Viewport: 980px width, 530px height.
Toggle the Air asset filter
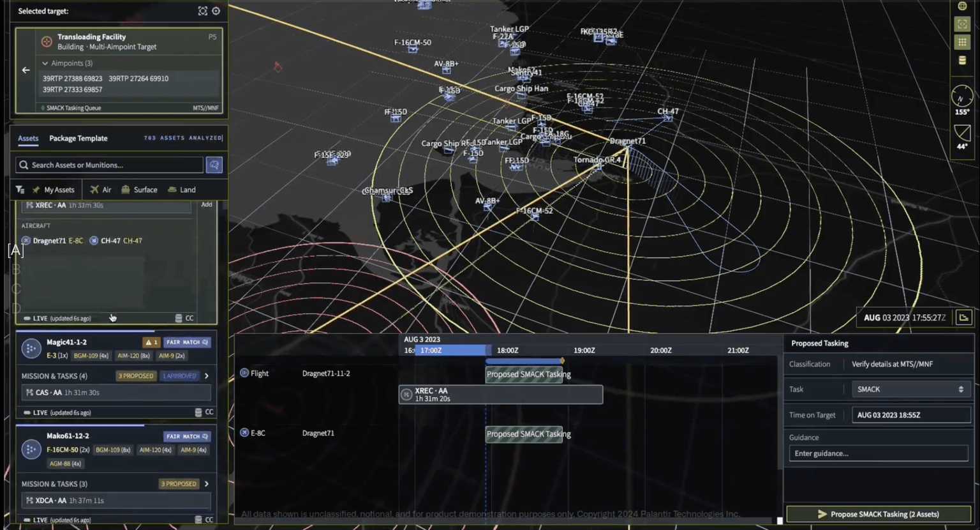pos(101,189)
